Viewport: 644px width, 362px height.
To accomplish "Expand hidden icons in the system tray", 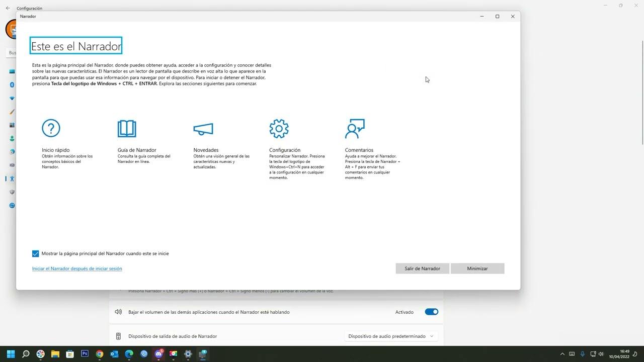I will (x=562, y=354).
